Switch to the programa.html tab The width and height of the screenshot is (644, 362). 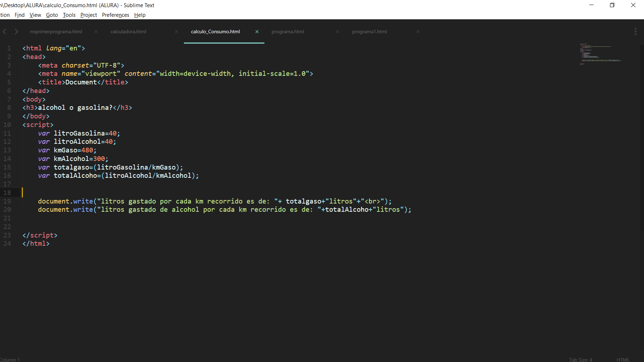(288, 31)
